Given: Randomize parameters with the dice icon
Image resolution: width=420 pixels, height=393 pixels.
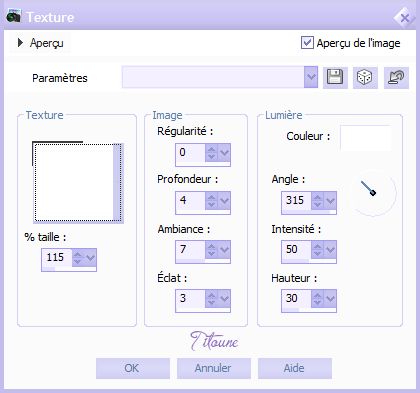Looking at the screenshot, I should click(365, 77).
